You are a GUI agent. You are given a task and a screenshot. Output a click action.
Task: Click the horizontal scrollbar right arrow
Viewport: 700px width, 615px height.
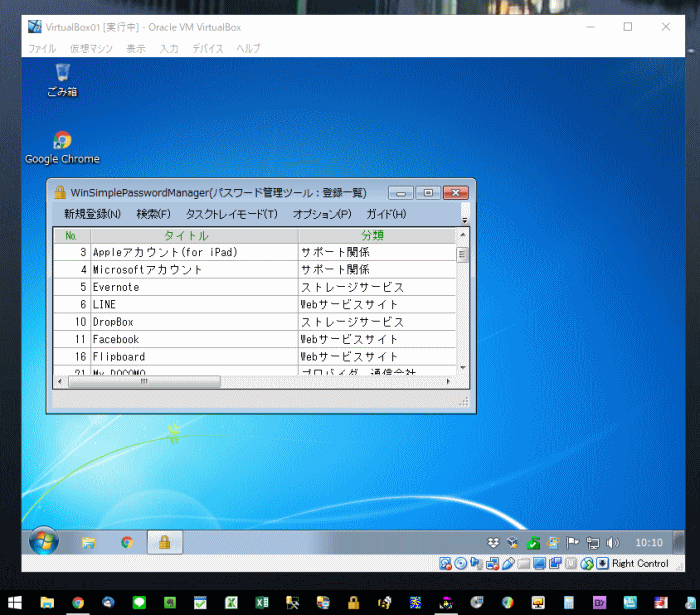(448, 382)
